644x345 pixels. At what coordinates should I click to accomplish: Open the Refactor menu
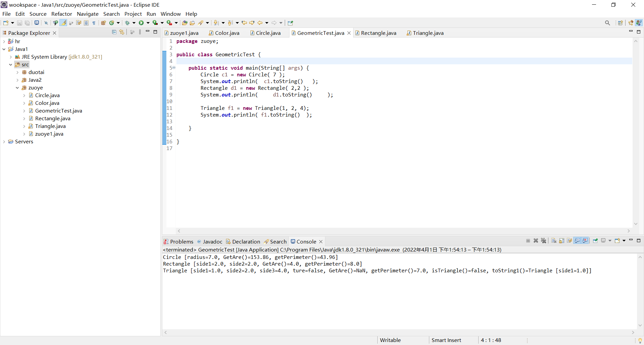point(62,14)
